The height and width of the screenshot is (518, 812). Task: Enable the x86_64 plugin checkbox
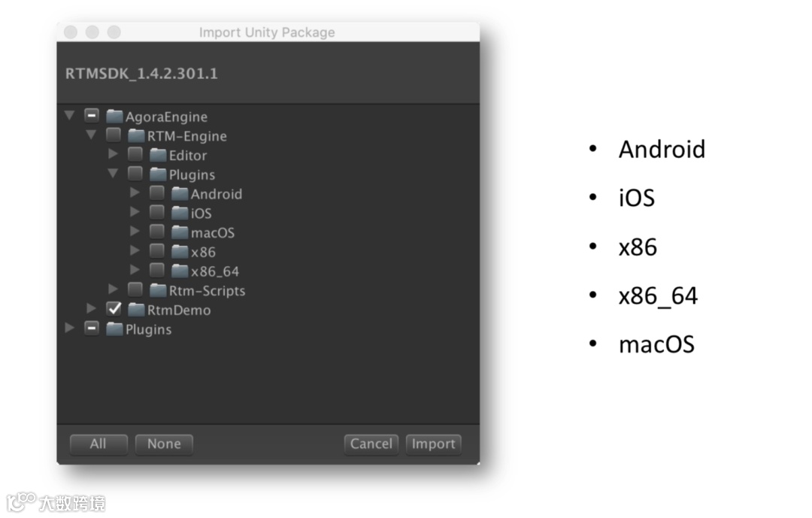(157, 270)
